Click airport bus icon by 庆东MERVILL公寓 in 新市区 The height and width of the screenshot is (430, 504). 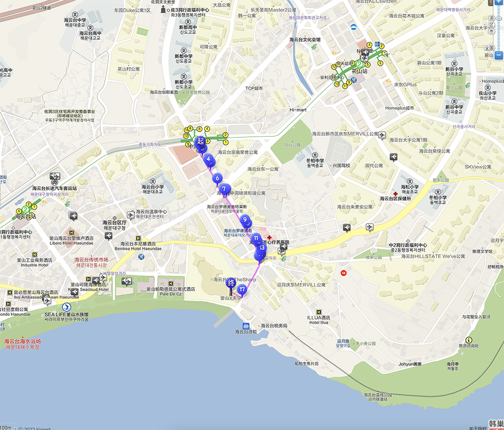[x=382, y=135]
